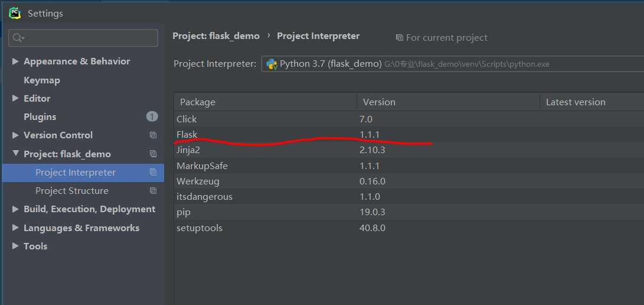Click the Python logo in interpreter field
The height and width of the screenshot is (305, 644).
[x=272, y=64]
